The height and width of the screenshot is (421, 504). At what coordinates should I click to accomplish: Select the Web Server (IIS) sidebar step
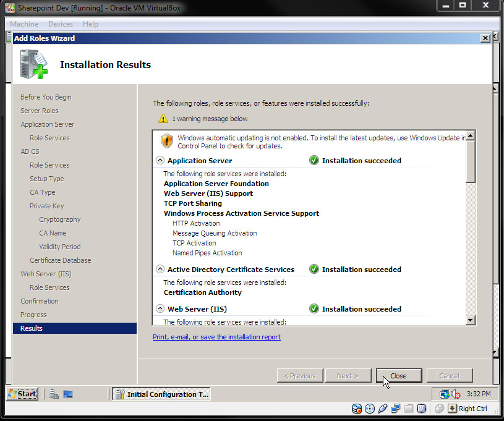[46, 274]
